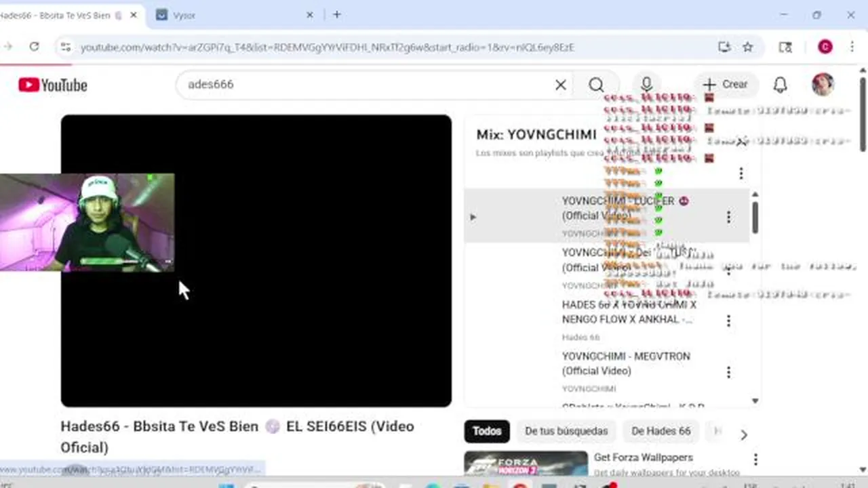Close the Hades66 browser tab

coord(135,15)
